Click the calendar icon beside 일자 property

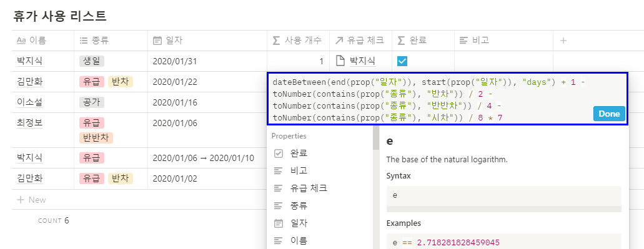click(279, 223)
